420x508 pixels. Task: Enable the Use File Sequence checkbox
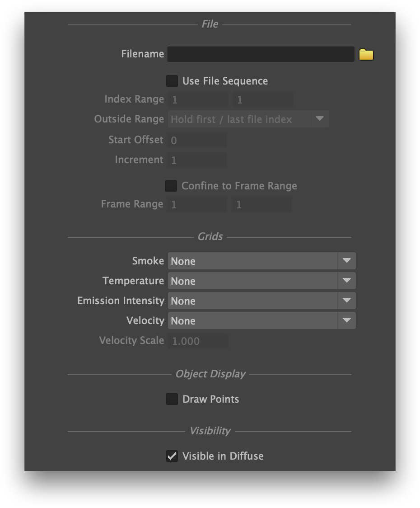coord(172,81)
